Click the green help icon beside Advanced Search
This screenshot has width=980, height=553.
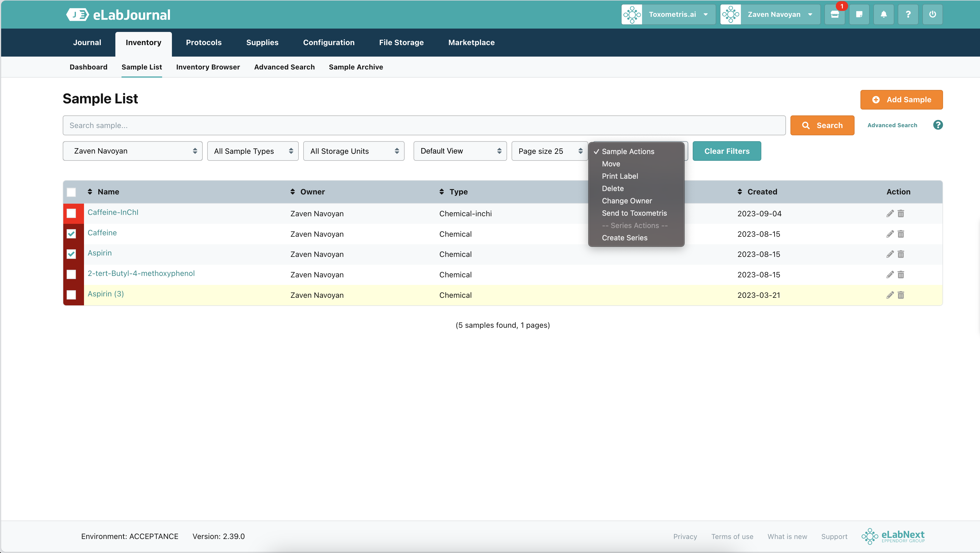coord(938,125)
